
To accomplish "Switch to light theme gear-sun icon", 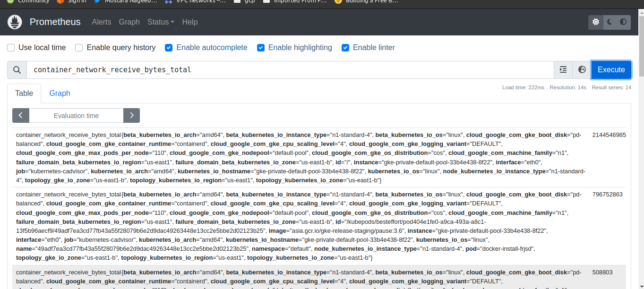I will pos(596,22).
